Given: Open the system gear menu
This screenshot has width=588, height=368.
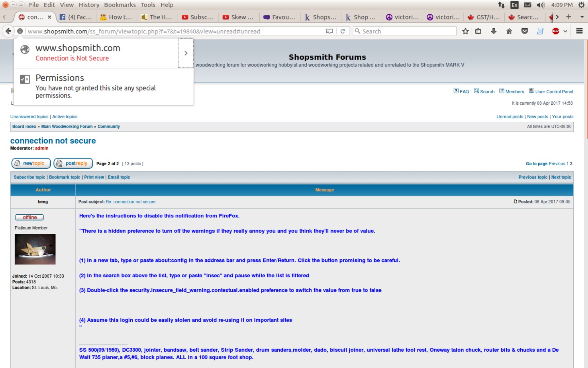Looking at the screenshot, I should pos(581,5).
